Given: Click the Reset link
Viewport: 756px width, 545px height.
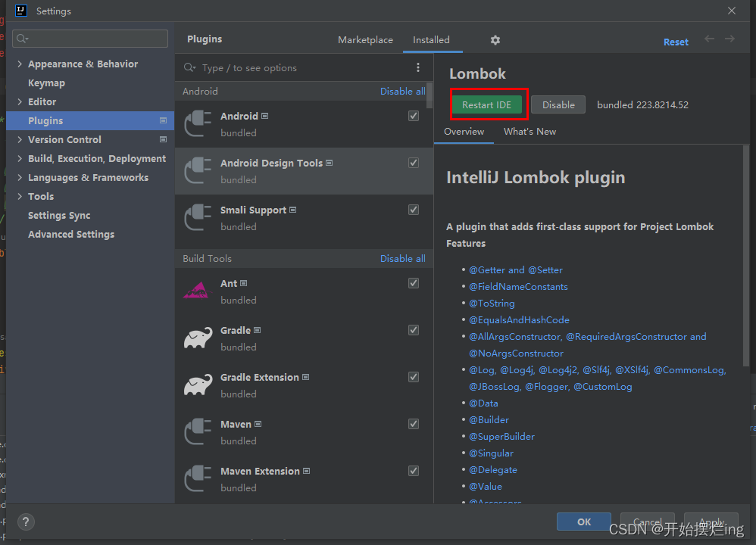Looking at the screenshot, I should [675, 42].
